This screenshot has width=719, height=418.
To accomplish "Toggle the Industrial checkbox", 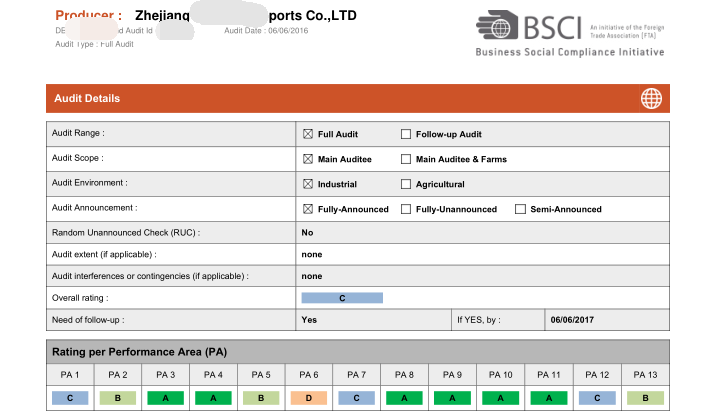I will point(308,184).
